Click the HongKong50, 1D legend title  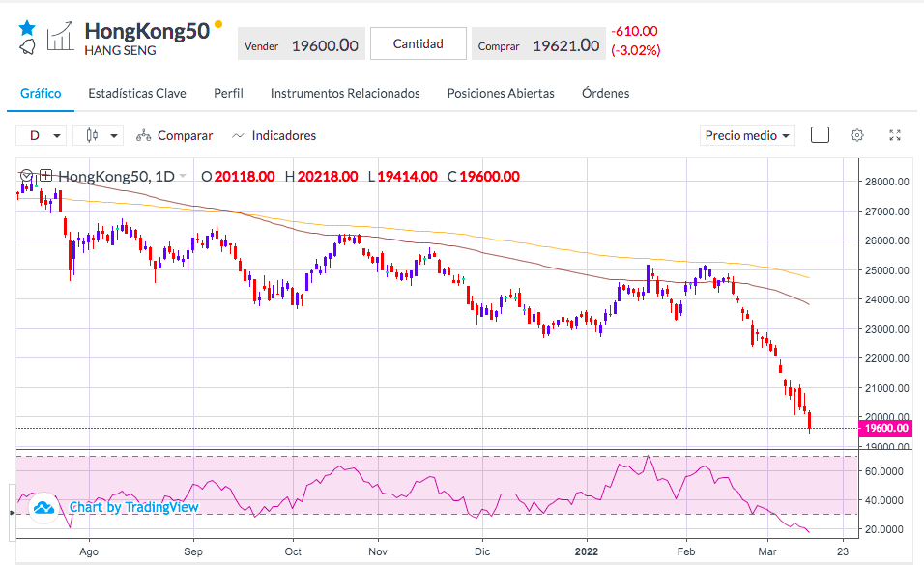point(116,176)
